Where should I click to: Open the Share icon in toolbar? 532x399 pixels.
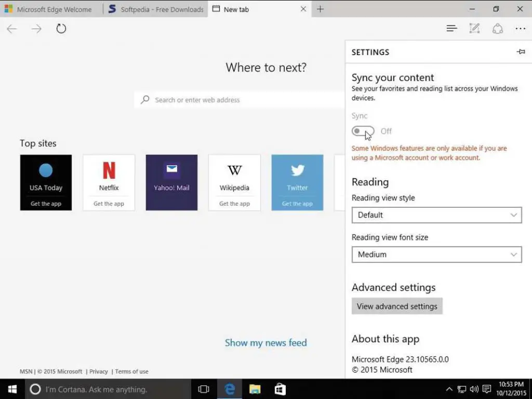click(x=497, y=29)
